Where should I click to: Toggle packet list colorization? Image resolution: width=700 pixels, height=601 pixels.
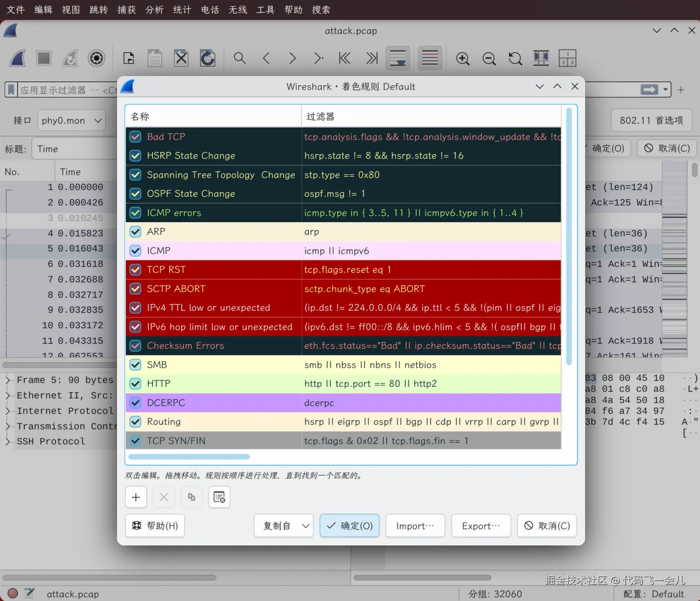point(430,58)
